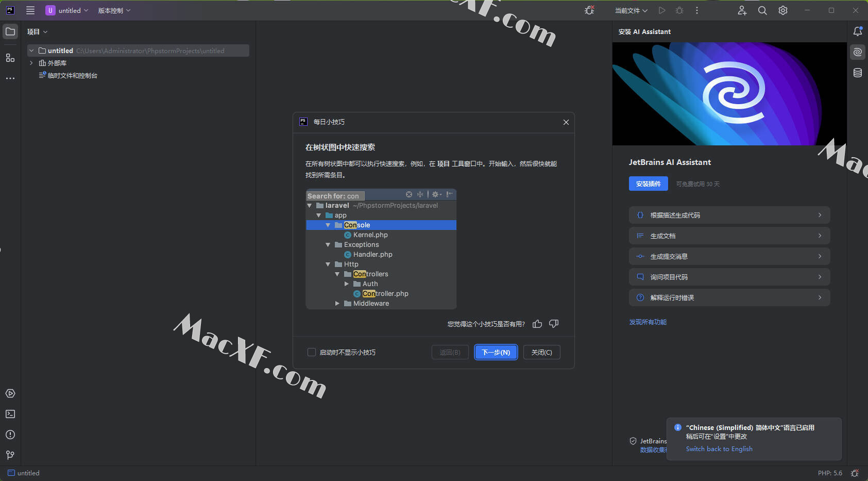Image resolution: width=868 pixels, height=481 pixels.
Task: Open Database tool window icon
Action: [x=858, y=73]
